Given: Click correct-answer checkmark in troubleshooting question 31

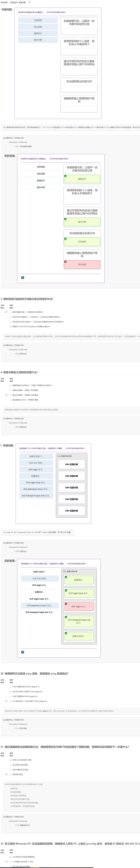Looking at the screenshot, I should (x=6, y=774).
